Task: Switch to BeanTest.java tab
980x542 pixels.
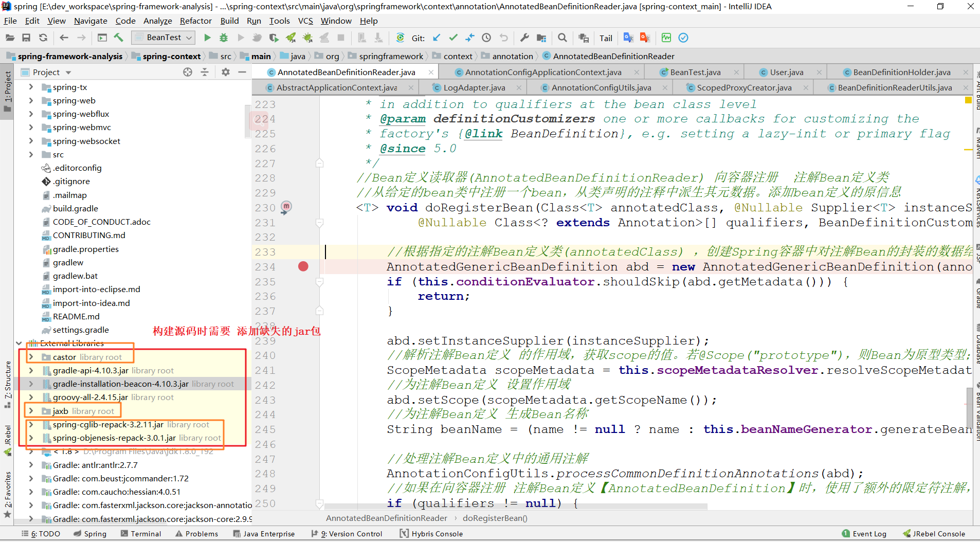Action: [x=695, y=72]
